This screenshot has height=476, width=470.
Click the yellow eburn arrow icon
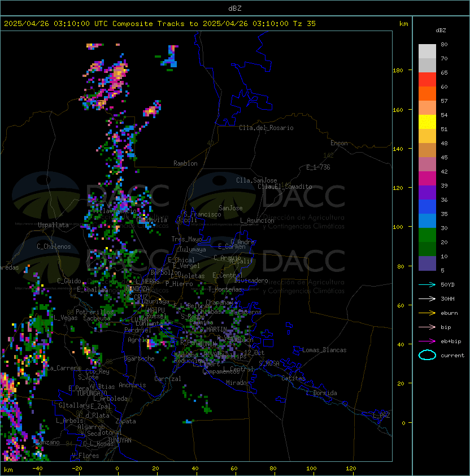click(x=427, y=313)
